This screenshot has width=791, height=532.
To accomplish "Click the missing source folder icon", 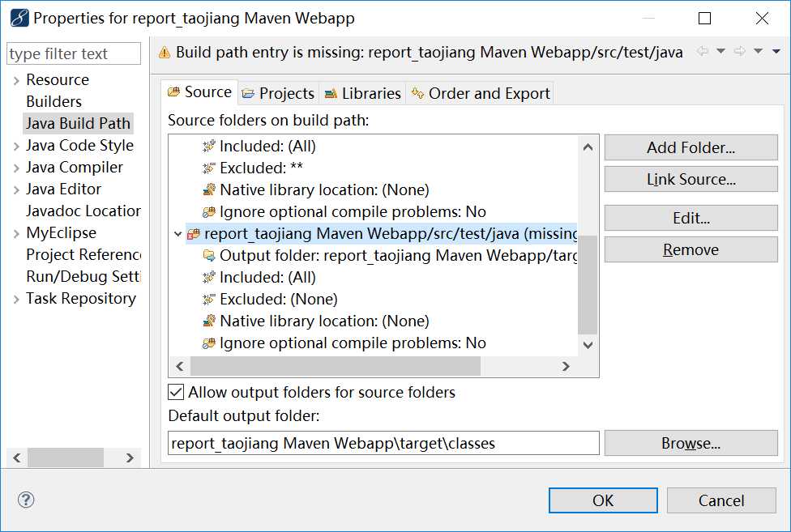I will point(194,234).
